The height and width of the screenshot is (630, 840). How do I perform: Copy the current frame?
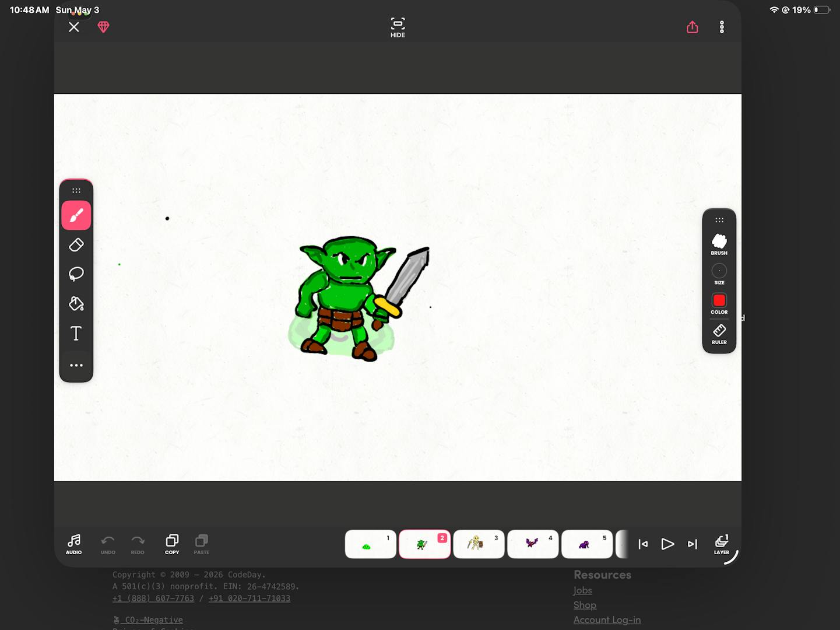click(172, 544)
